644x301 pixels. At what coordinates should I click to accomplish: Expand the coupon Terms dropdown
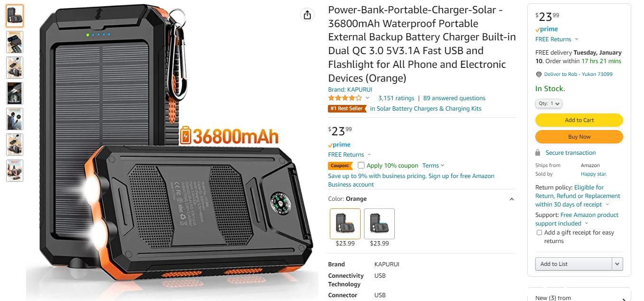(433, 166)
